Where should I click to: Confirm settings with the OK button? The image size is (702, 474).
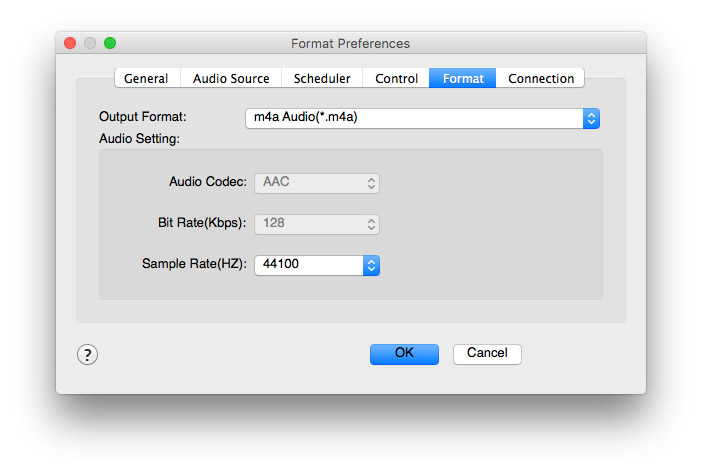pyautogui.click(x=404, y=353)
